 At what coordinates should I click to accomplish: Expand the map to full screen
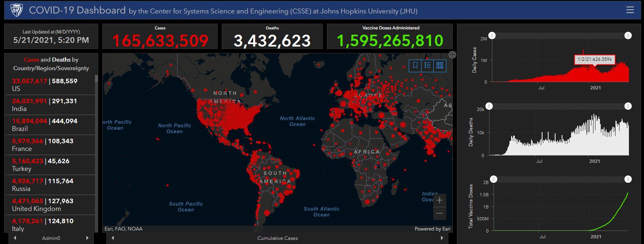(452, 55)
